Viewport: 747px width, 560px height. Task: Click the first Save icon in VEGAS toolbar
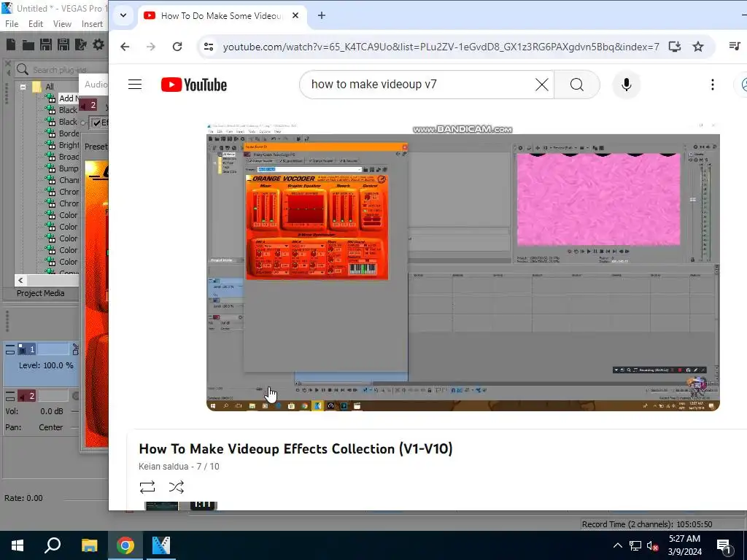click(x=46, y=44)
